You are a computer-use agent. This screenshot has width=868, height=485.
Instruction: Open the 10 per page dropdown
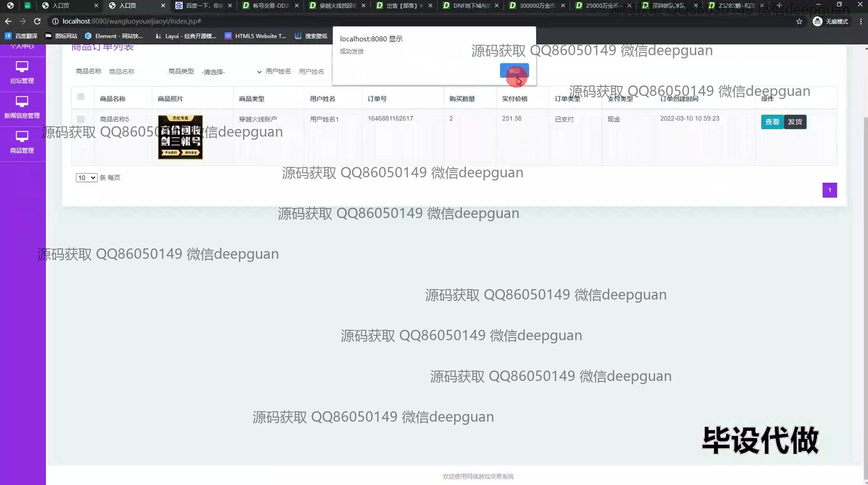pyautogui.click(x=86, y=178)
